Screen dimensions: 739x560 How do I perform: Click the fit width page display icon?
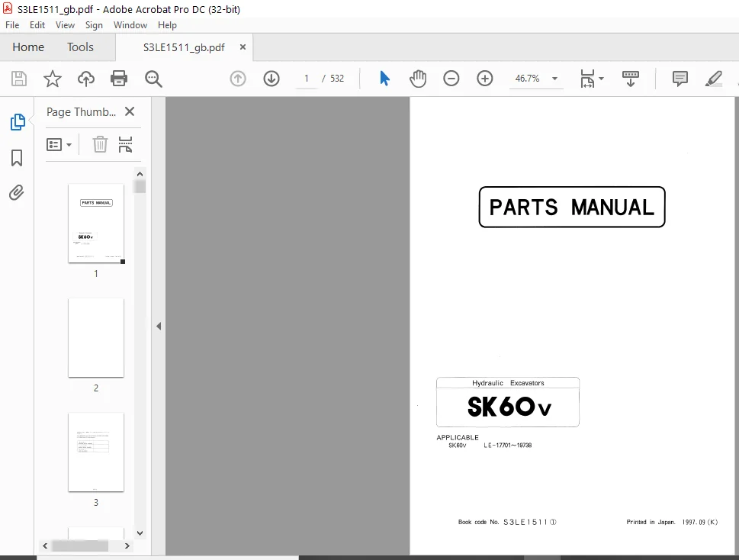pyautogui.click(x=588, y=79)
